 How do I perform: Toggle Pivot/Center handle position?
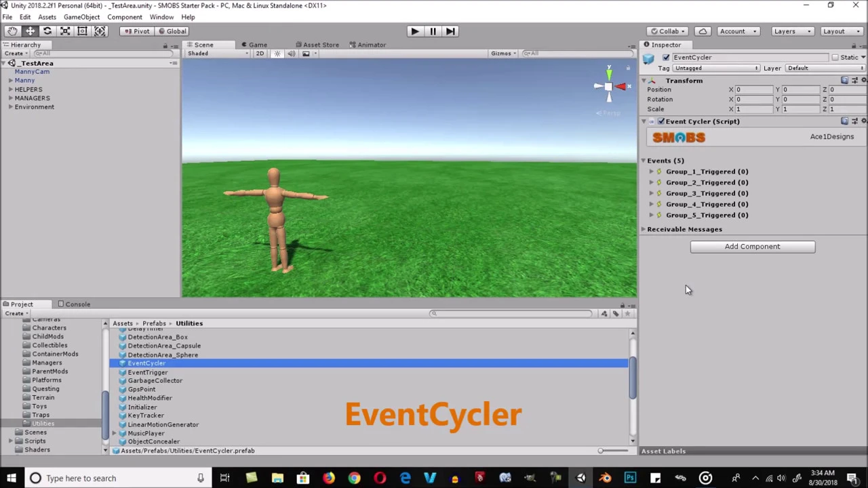136,31
